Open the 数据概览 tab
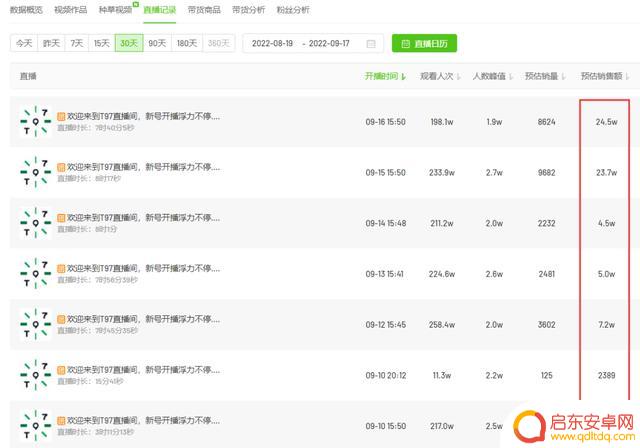Viewport: 640px width, 448px height. pyautogui.click(x=26, y=10)
